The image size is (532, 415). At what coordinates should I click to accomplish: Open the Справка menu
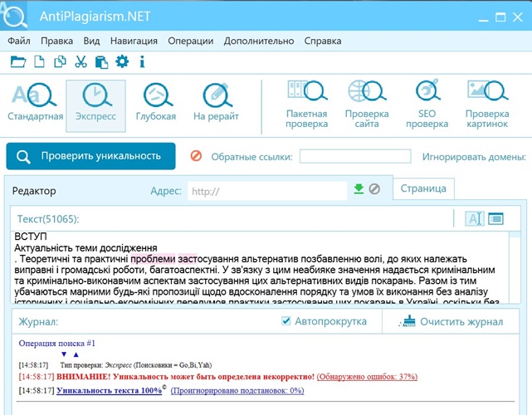tap(323, 41)
